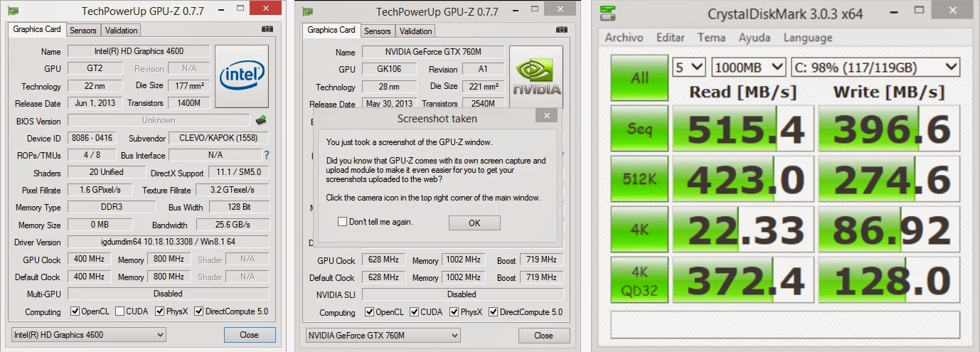Open the test count dropdown showing 5

[689, 67]
